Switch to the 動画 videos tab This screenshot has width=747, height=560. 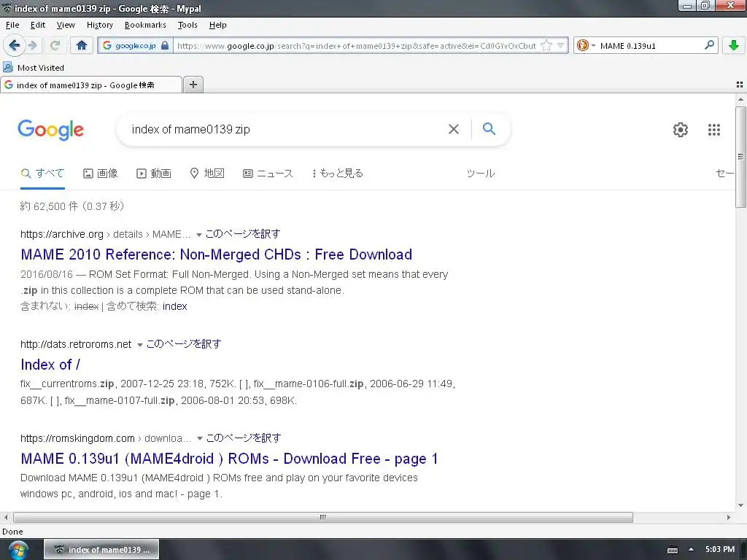coord(154,174)
